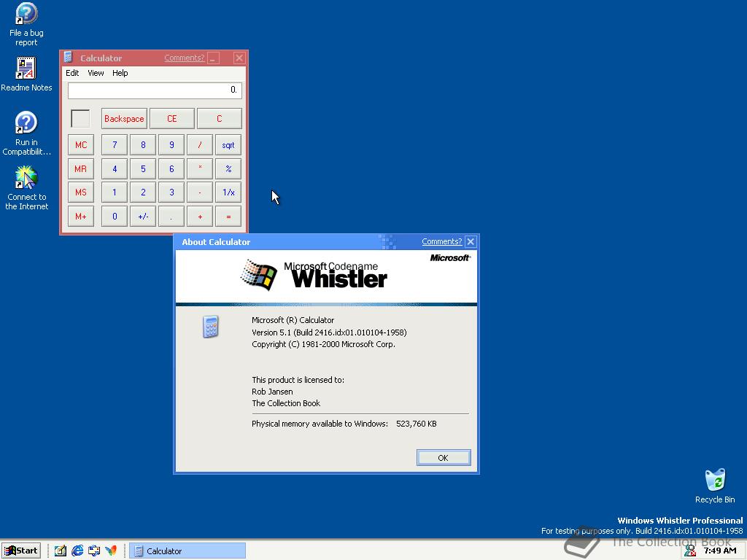The width and height of the screenshot is (747, 560).
Task: Close the About Calculator dialog
Action: (471, 241)
